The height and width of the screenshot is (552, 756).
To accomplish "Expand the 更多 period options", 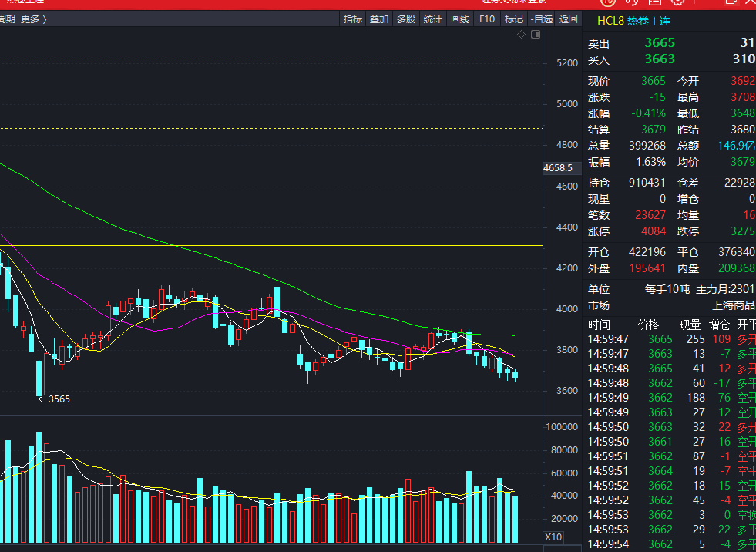I will click(x=33, y=19).
